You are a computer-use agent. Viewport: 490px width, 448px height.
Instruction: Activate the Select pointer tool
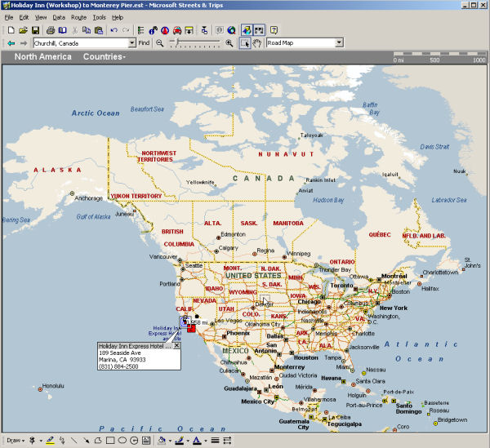point(245,43)
